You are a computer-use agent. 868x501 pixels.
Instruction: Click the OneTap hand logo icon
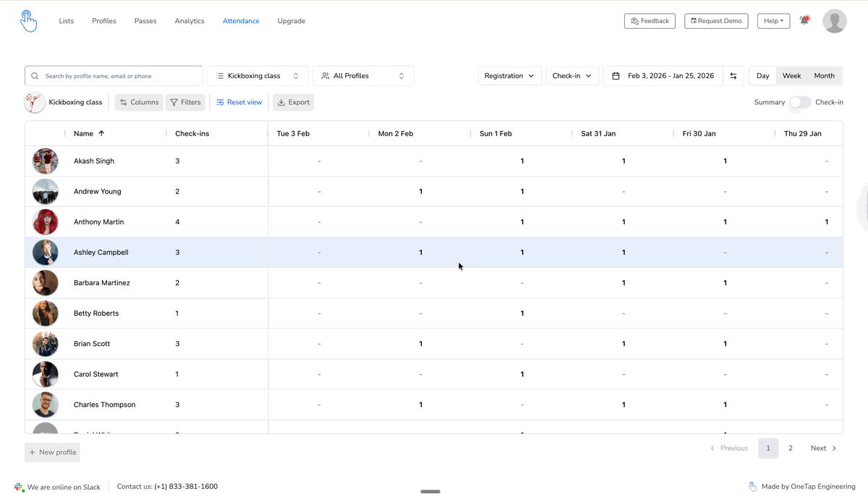(x=28, y=21)
